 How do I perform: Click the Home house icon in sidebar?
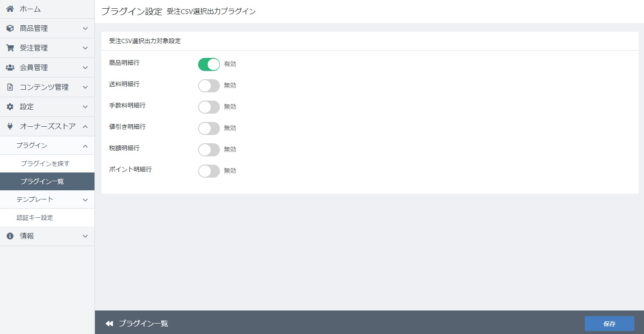10,9
